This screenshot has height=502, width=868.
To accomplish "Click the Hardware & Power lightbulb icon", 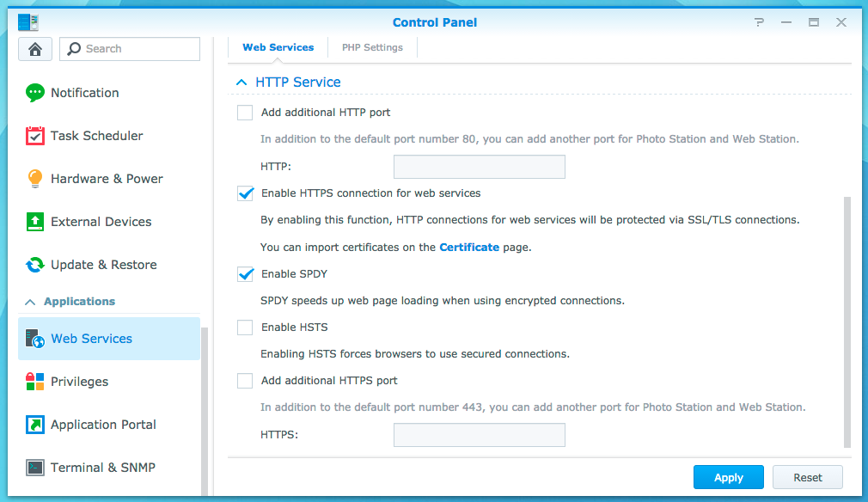I will 35,179.
